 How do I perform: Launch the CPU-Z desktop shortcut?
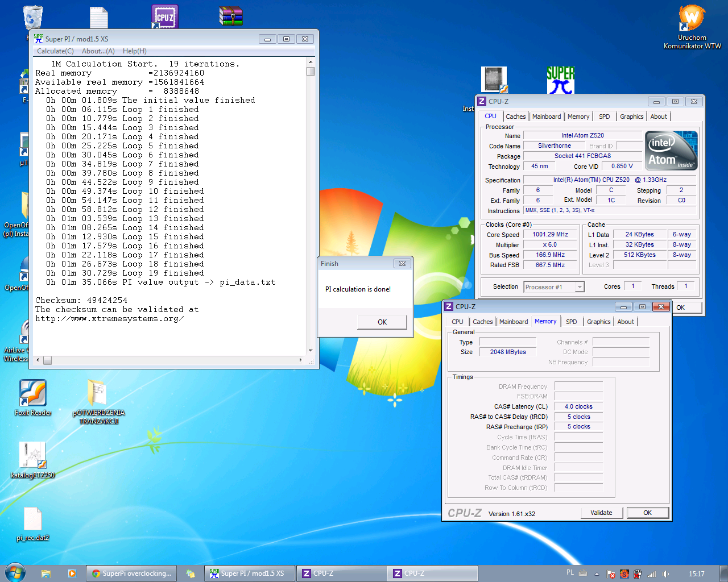[x=165, y=16]
